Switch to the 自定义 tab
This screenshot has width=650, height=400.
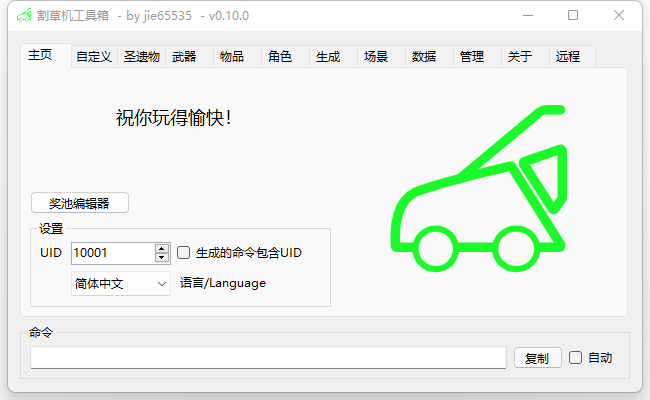(x=93, y=57)
